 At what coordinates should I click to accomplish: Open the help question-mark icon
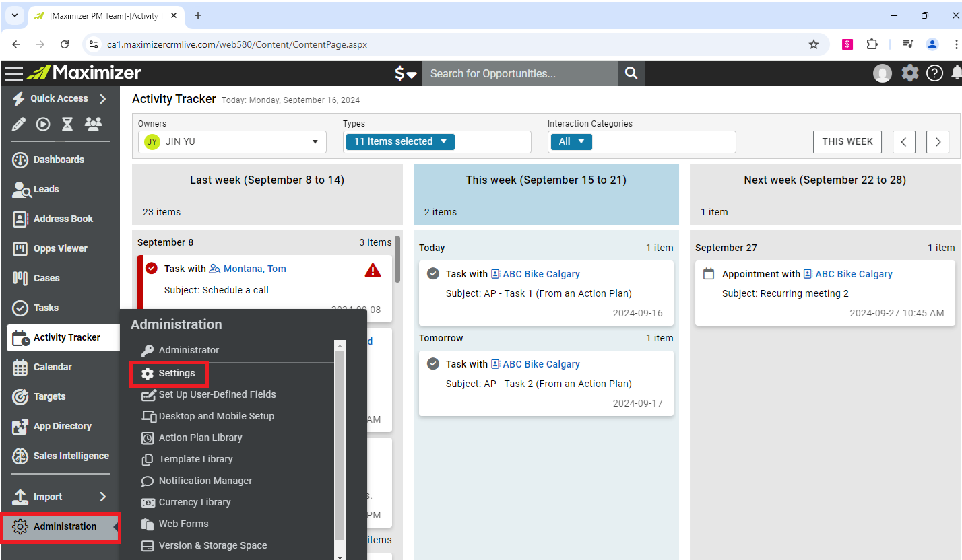(x=934, y=73)
